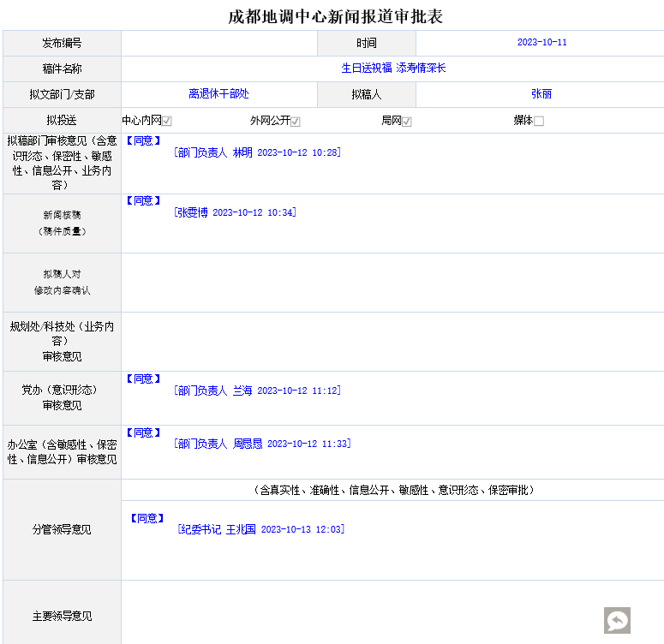The height and width of the screenshot is (644, 664).
Task: Click 【同意】 in the 新闻核稿 row
Action: click(143, 200)
